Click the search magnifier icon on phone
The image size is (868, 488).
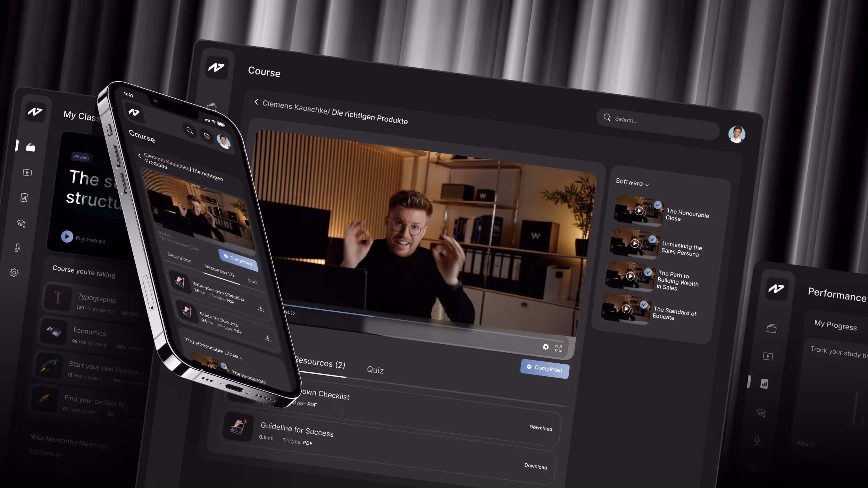[190, 131]
